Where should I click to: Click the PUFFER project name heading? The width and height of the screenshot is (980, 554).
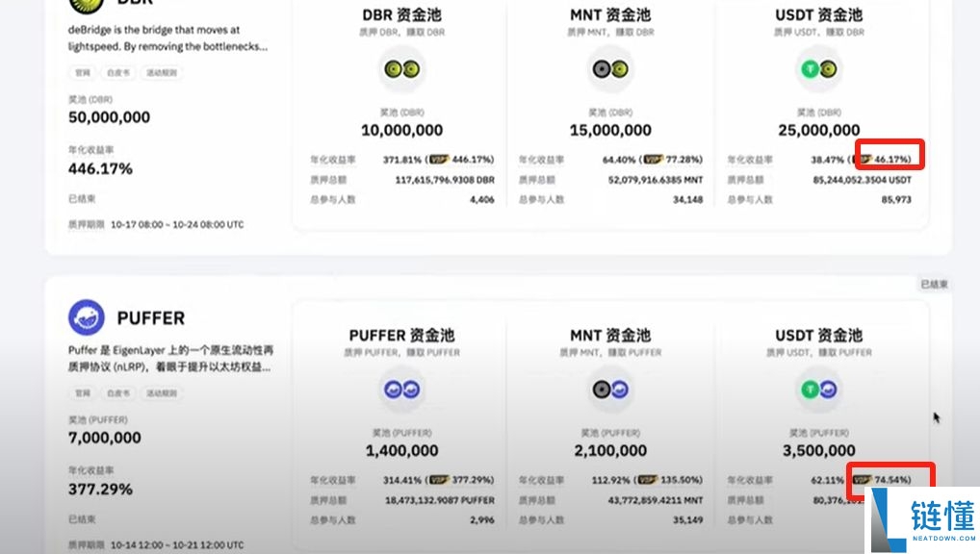150,318
